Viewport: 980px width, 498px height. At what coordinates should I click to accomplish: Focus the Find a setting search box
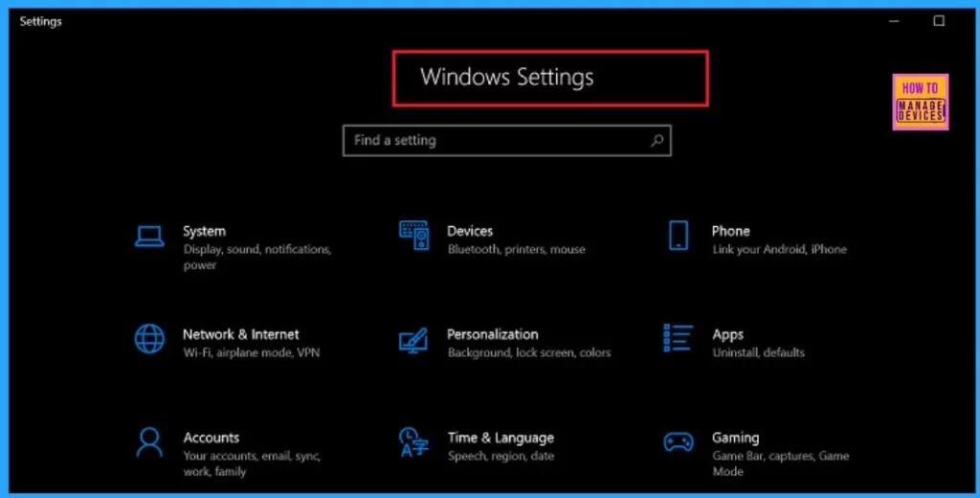click(x=507, y=140)
